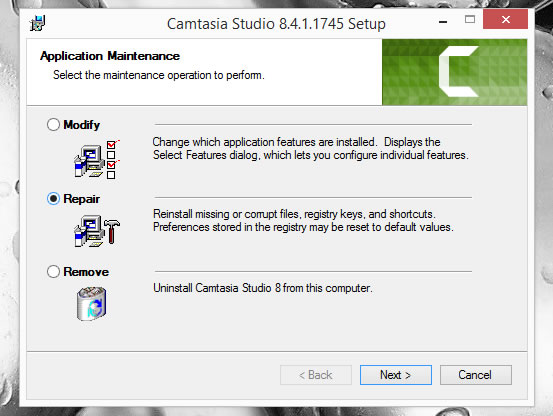Click the 'Reinstall missing or corrupt files' description
The height and width of the screenshot is (416, 553).
[x=303, y=220]
